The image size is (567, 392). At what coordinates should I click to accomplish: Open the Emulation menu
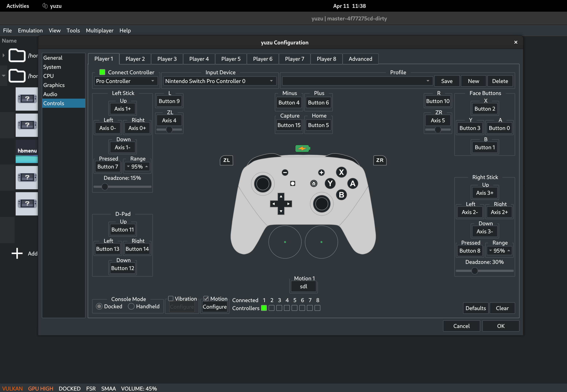pos(30,30)
